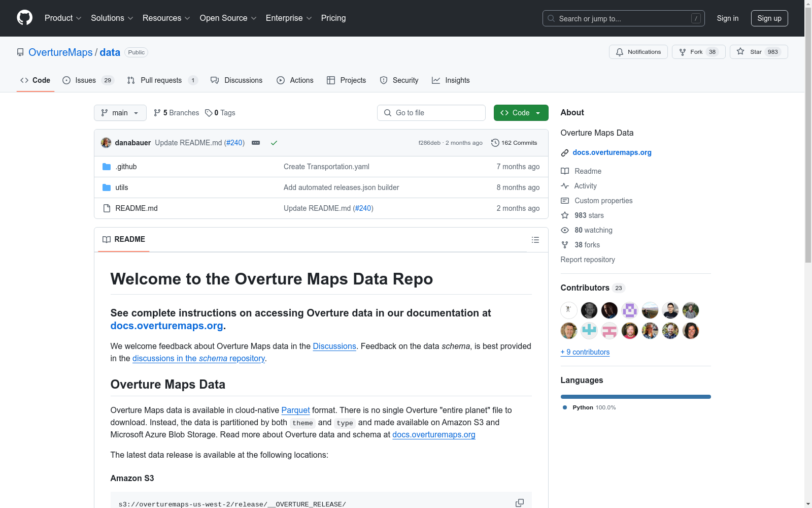Open the OvertureMaps organization link

60,52
